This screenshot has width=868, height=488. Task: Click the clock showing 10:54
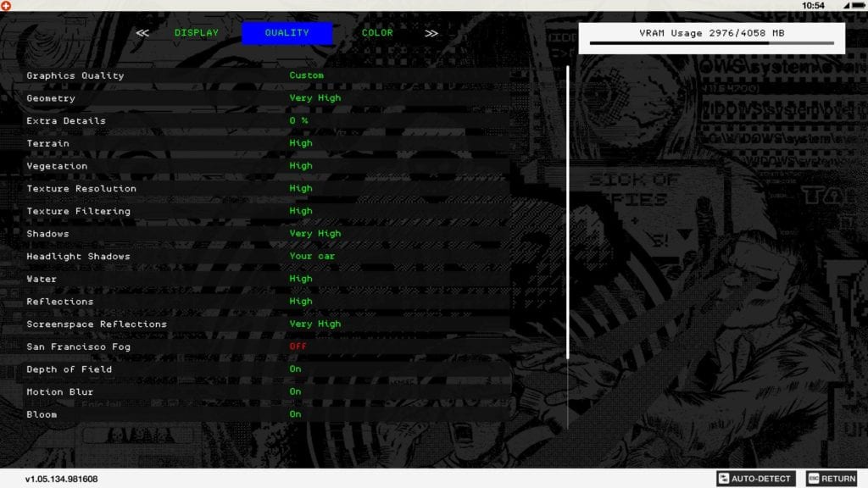(812, 5)
